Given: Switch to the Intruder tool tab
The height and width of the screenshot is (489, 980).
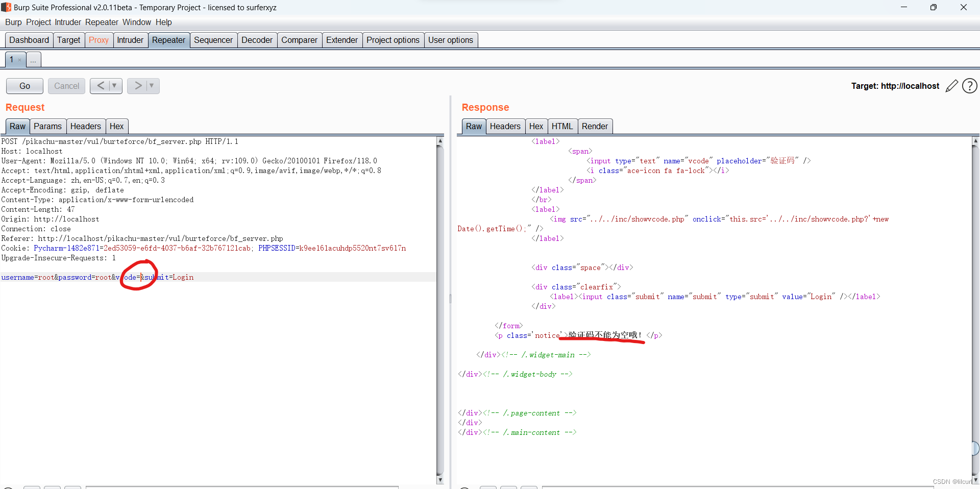Looking at the screenshot, I should [130, 40].
